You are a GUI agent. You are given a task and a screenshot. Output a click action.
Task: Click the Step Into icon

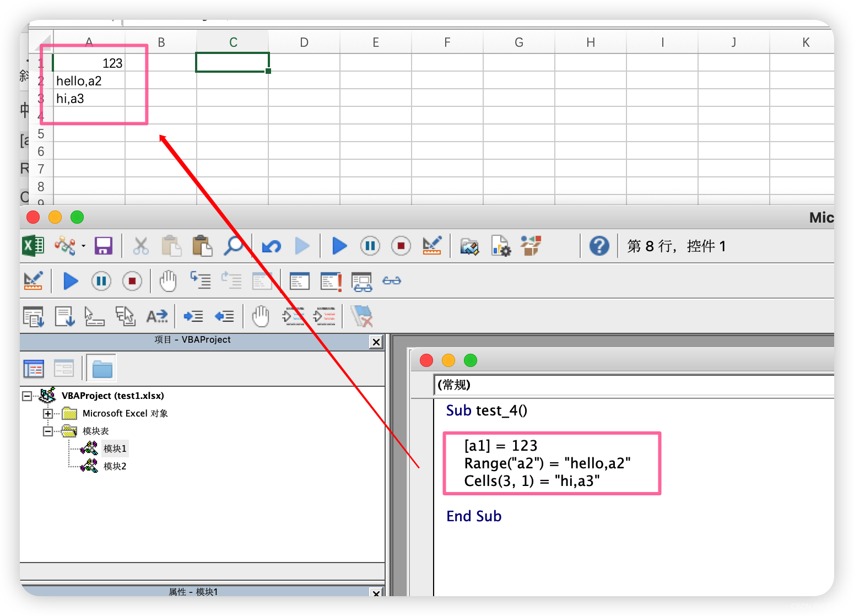pyautogui.click(x=201, y=280)
